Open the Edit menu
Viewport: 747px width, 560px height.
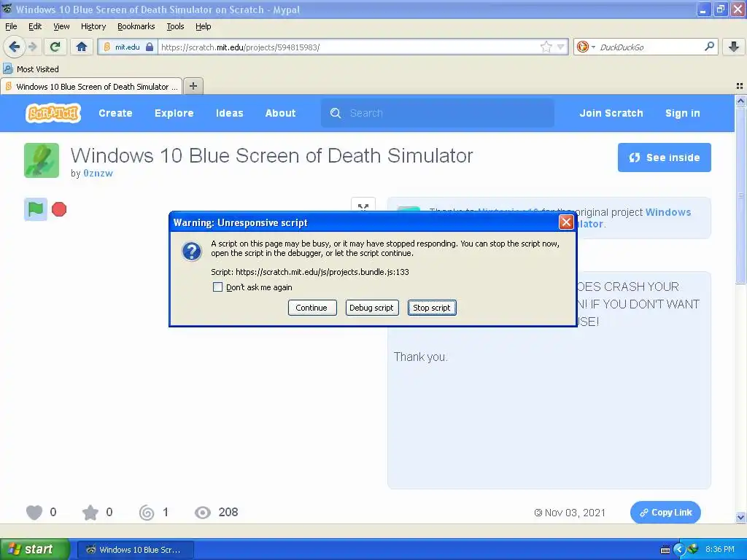click(35, 26)
